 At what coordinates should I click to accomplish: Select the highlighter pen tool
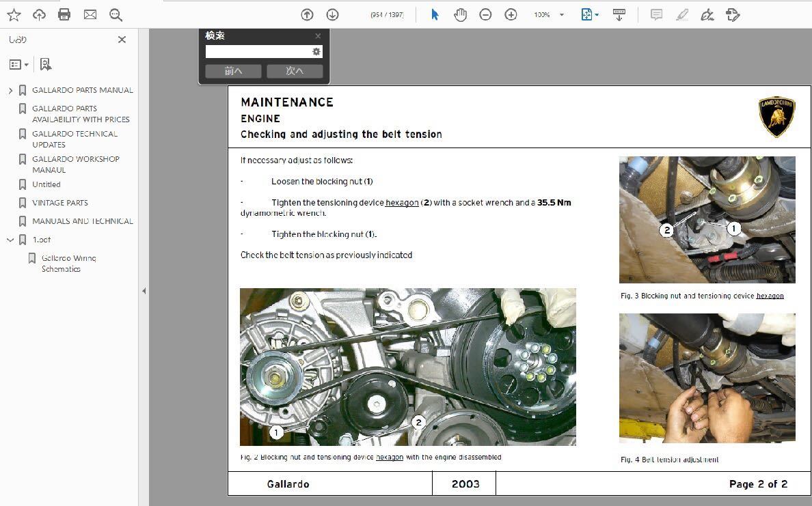pyautogui.click(x=682, y=14)
